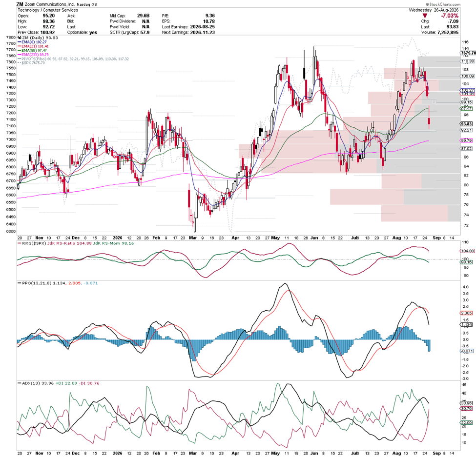Image resolution: width=476 pixels, height=457 pixels.
Task: Click the 98.16 RS-Mom axis tag
Action: pyautogui.click(x=467, y=262)
